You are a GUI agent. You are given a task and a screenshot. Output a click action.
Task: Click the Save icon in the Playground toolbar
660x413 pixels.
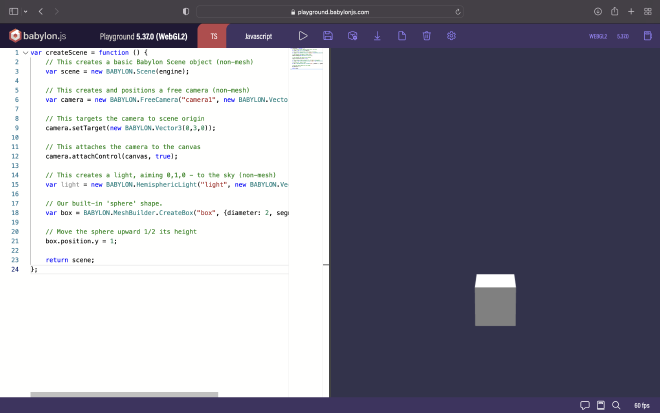pos(328,36)
